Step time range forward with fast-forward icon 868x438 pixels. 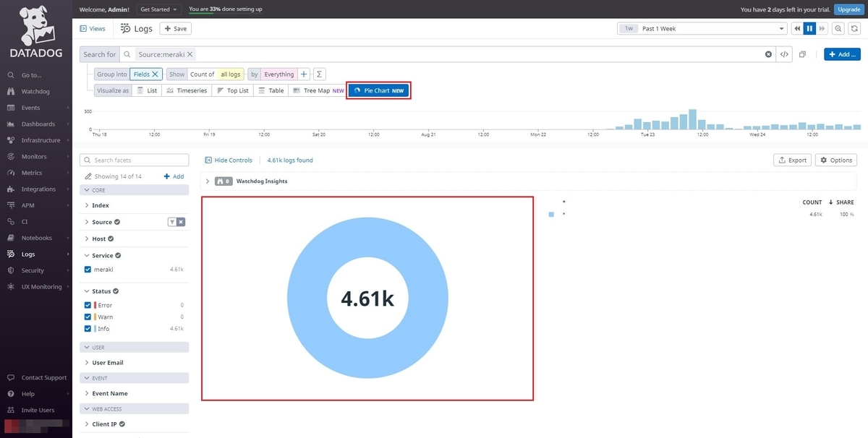[x=822, y=29]
